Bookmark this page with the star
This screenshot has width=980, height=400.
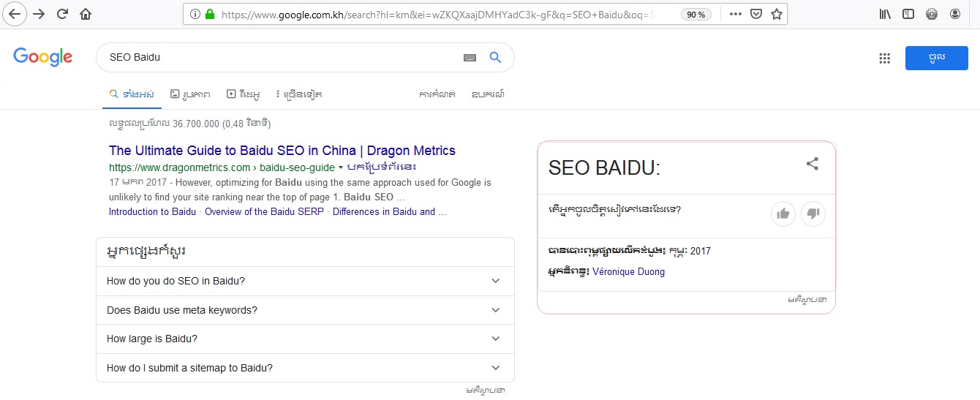pos(776,14)
